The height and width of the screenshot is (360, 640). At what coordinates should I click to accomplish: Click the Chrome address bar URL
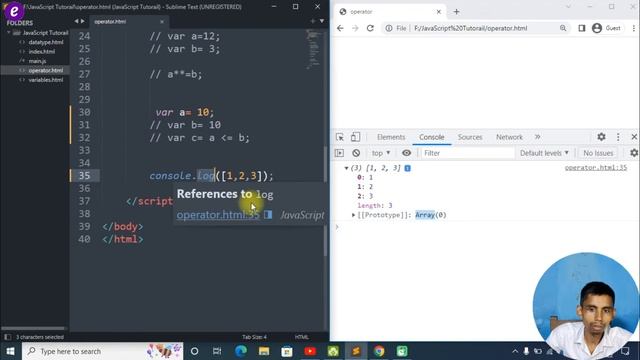pos(471,28)
